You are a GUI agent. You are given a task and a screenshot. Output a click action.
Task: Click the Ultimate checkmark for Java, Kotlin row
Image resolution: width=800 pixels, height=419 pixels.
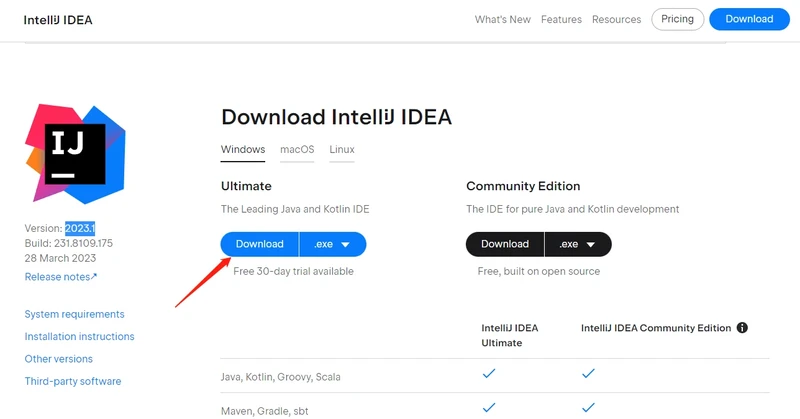(489, 374)
